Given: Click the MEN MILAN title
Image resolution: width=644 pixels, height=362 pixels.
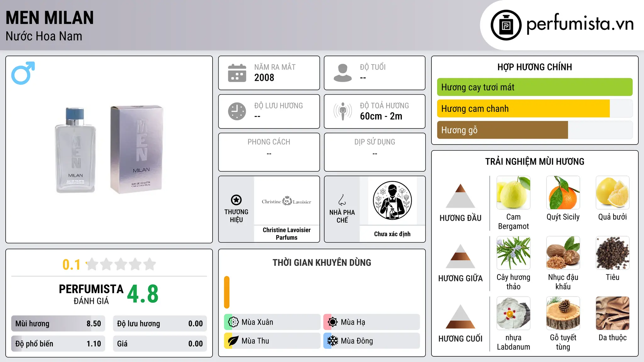Looking at the screenshot, I should 50,18.
